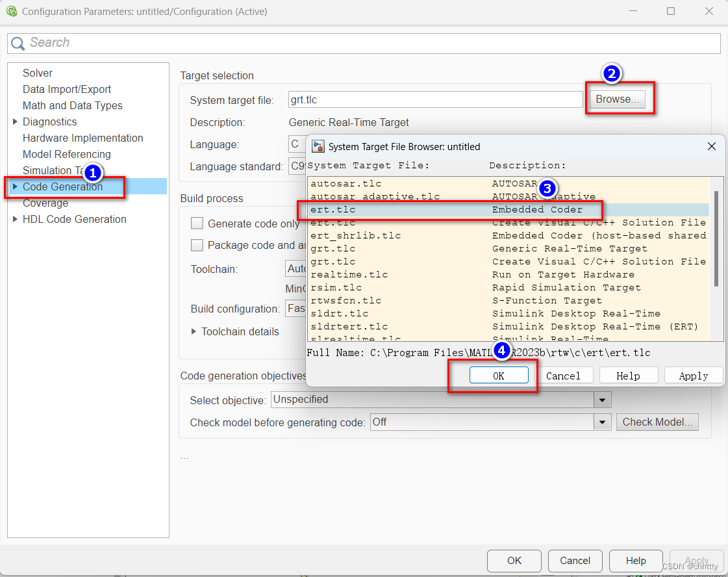Viewport: 728px width, 577px height.
Task: Select sldrt.tlc Simulink Desktop Real-Time row
Action: [x=508, y=314]
